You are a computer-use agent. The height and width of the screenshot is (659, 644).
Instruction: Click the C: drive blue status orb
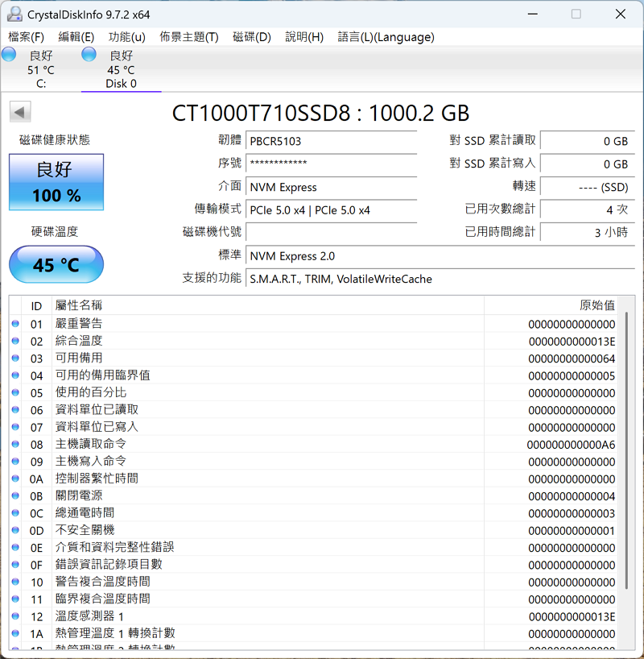(9, 55)
